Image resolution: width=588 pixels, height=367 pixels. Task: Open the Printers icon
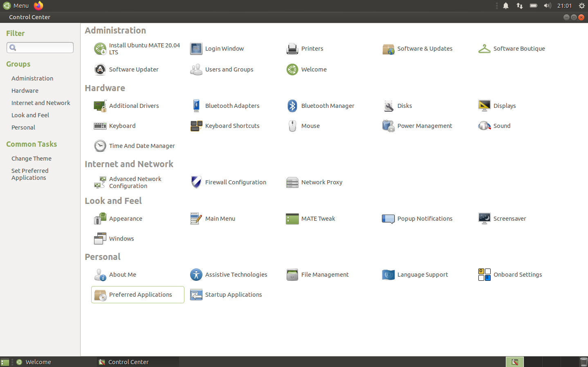click(292, 49)
